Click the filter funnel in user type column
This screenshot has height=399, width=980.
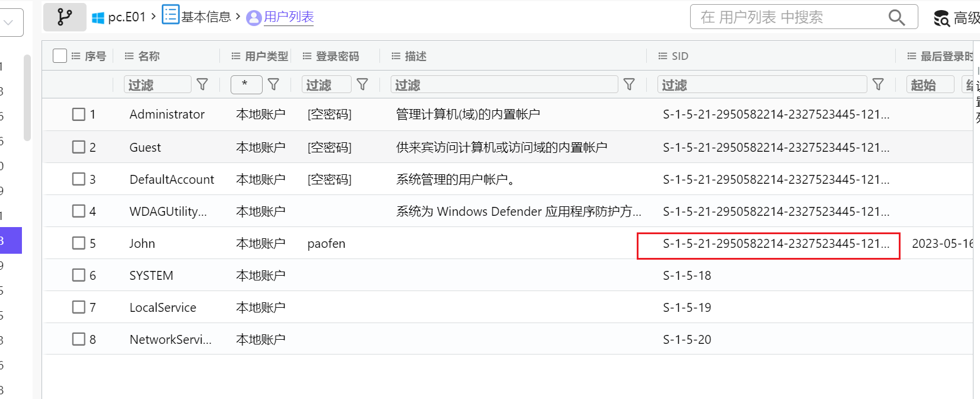click(x=273, y=85)
